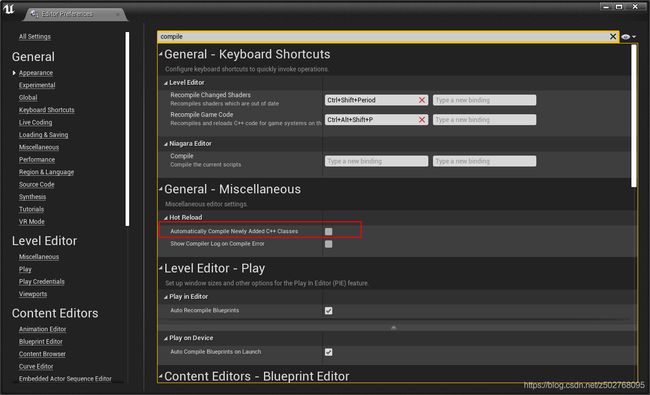
Task: Open Tutorials settings
Action: pyautogui.click(x=31, y=209)
